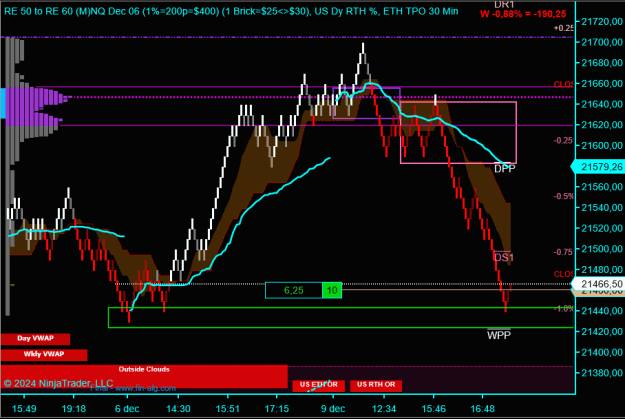The width and height of the screenshot is (625, 419).
Task: Click the +0.25 level label
Action: coord(564,28)
